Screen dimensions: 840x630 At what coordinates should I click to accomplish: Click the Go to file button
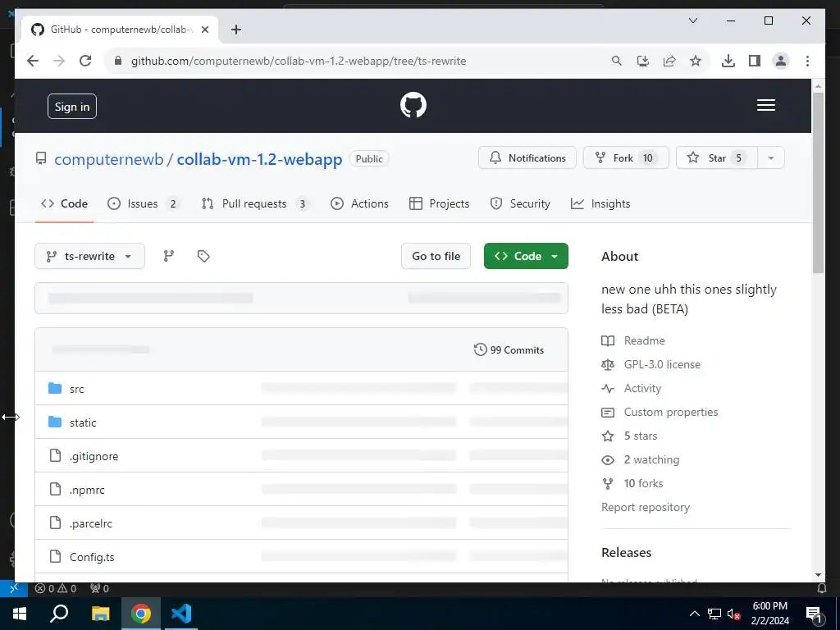point(436,256)
